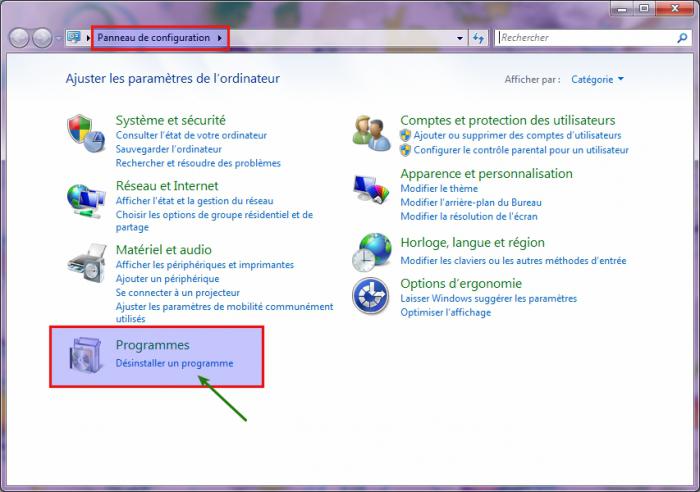Open the Système et sécurité shield icon
This screenshot has width=700, height=492.
tap(86, 133)
